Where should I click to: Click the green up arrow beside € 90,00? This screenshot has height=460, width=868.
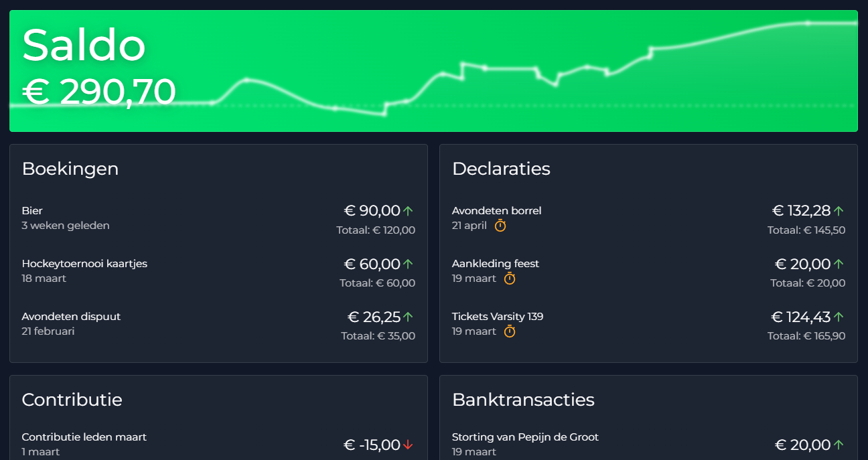pos(408,211)
